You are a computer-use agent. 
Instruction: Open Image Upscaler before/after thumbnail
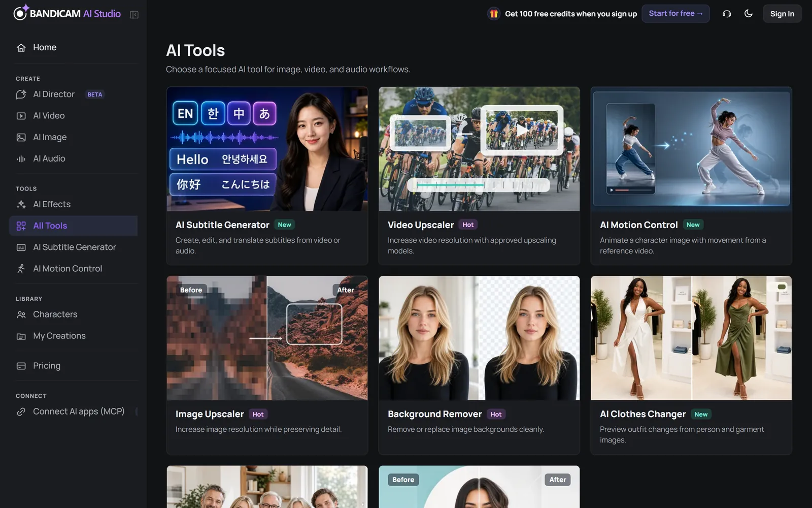click(x=267, y=338)
